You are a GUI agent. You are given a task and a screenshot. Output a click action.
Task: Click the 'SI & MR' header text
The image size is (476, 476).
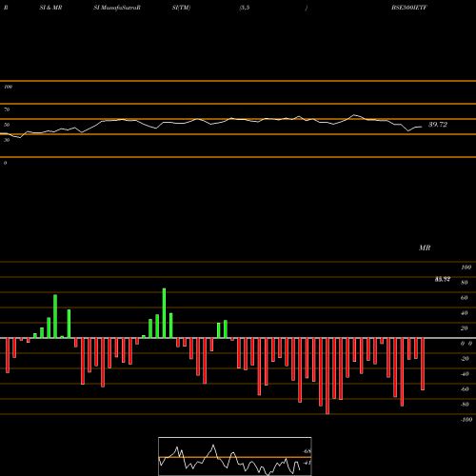tap(50, 8)
